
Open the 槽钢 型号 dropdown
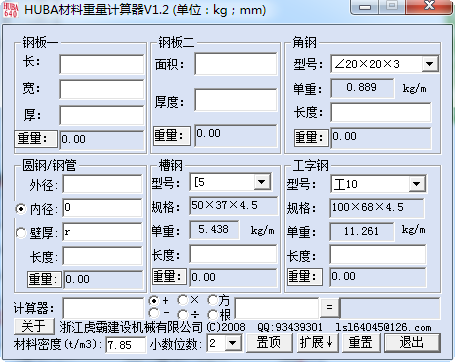(262, 182)
